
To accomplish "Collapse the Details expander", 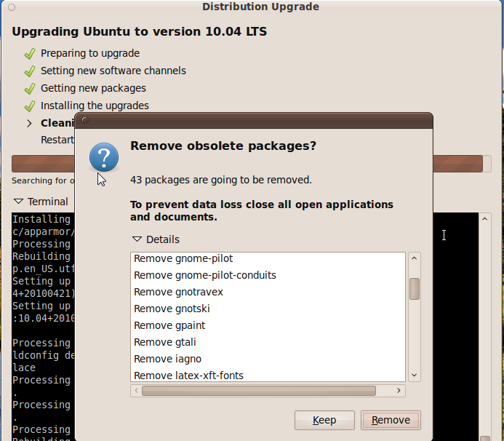I will [x=137, y=239].
